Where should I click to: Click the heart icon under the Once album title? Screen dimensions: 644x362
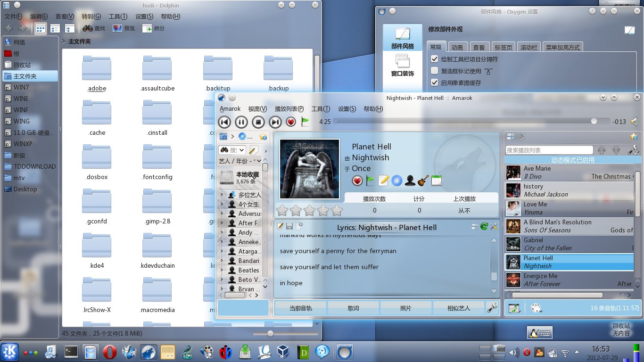(357, 181)
